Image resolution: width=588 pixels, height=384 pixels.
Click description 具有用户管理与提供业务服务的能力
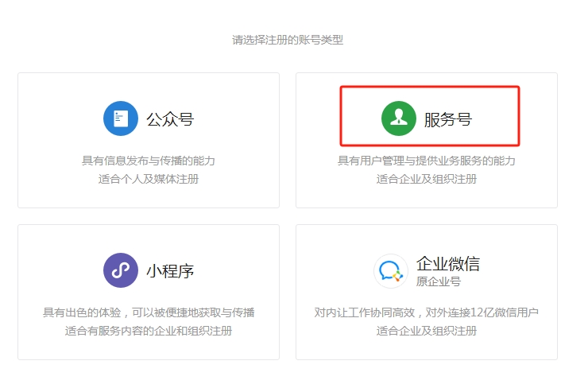pyautogui.click(x=427, y=161)
